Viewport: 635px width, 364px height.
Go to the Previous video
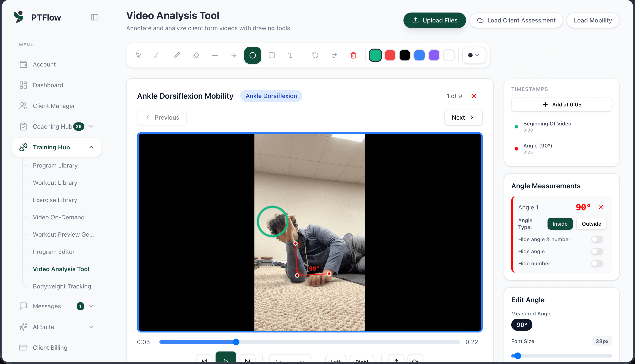[x=162, y=117]
